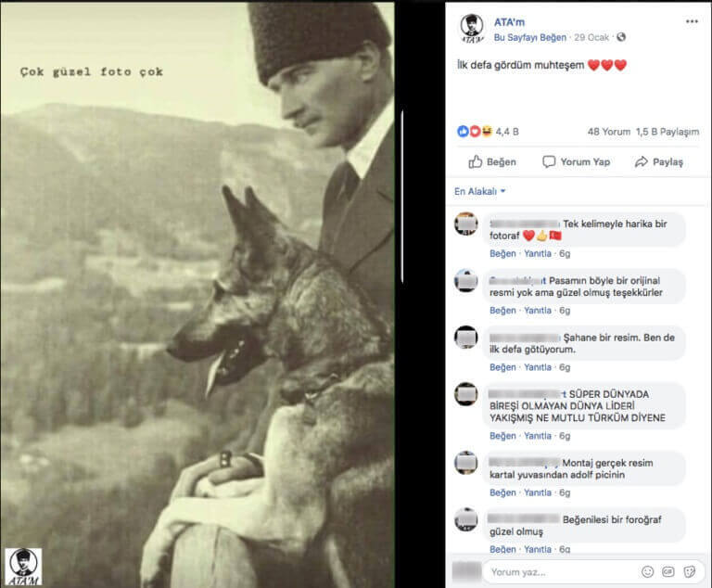The height and width of the screenshot is (588, 712).
Task: Click Bu Sayfayı Beğen link
Action: pos(530,38)
